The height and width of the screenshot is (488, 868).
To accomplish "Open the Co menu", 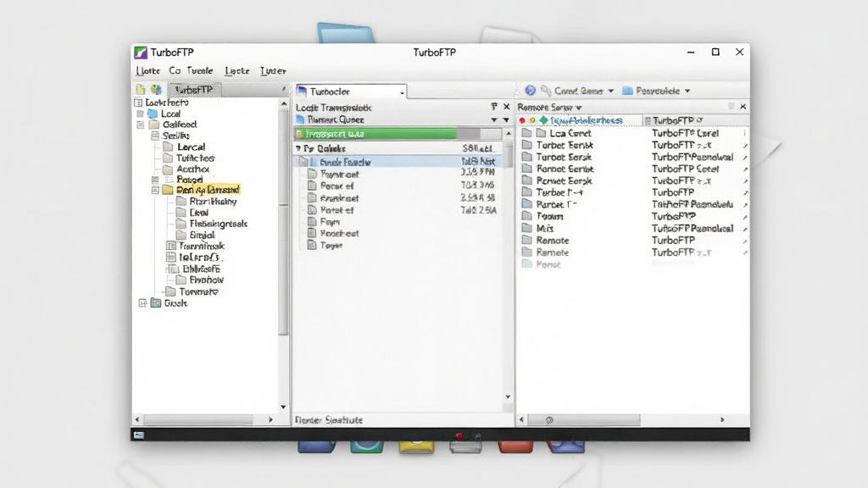I will click(x=175, y=71).
